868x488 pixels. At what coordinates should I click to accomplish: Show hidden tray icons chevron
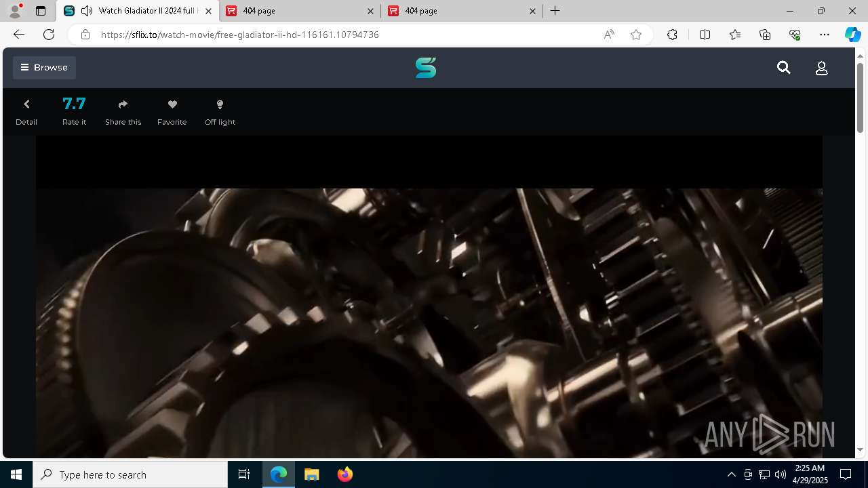pos(731,474)
